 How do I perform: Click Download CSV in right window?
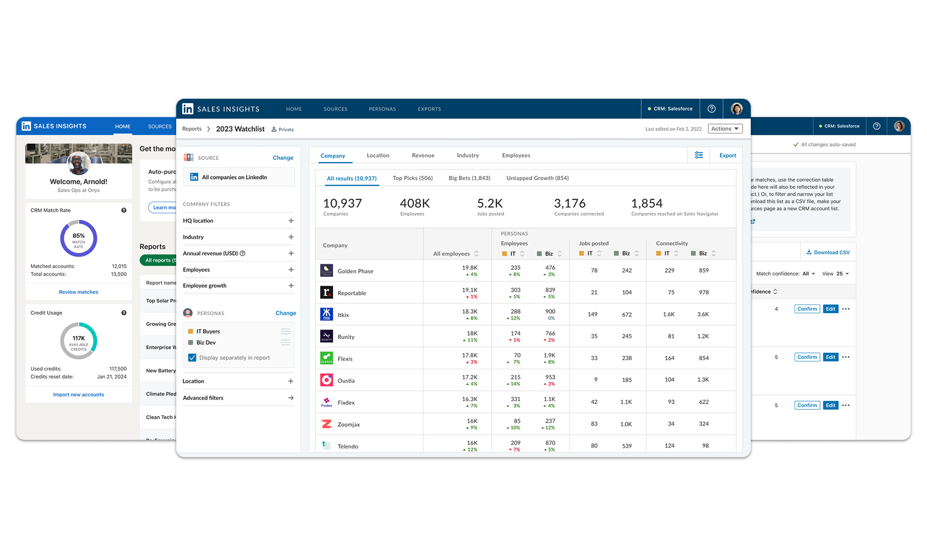(828, 253)
